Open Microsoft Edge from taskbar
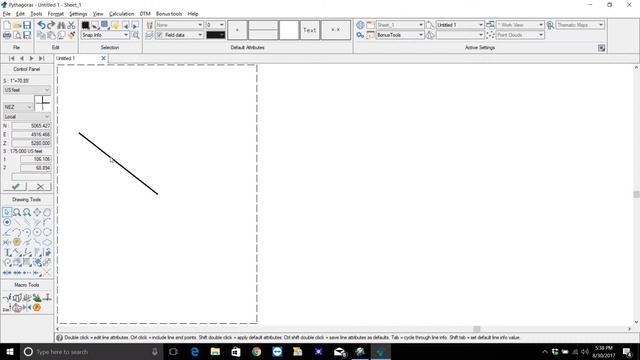The image size is (640, 360). 195,351
